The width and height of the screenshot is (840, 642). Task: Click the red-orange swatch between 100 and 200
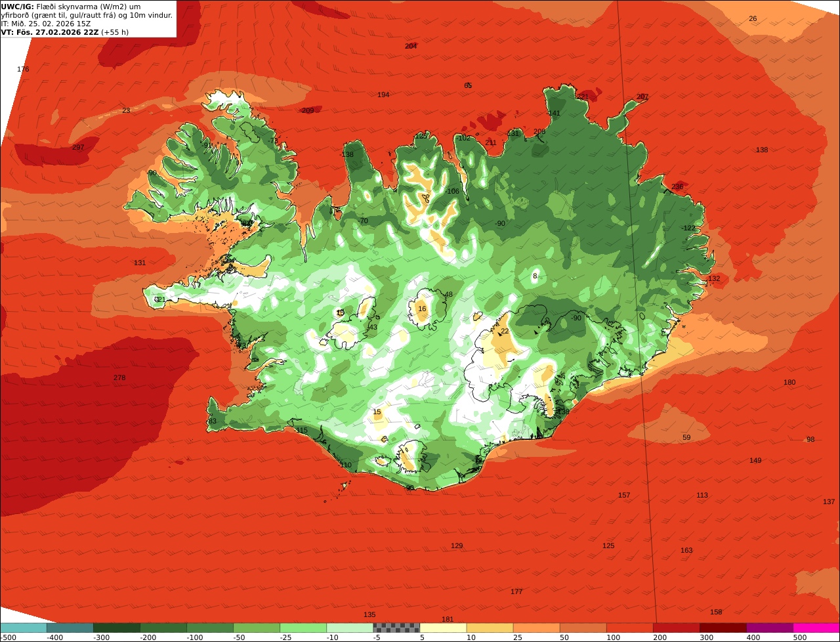(x=629, y=628)
